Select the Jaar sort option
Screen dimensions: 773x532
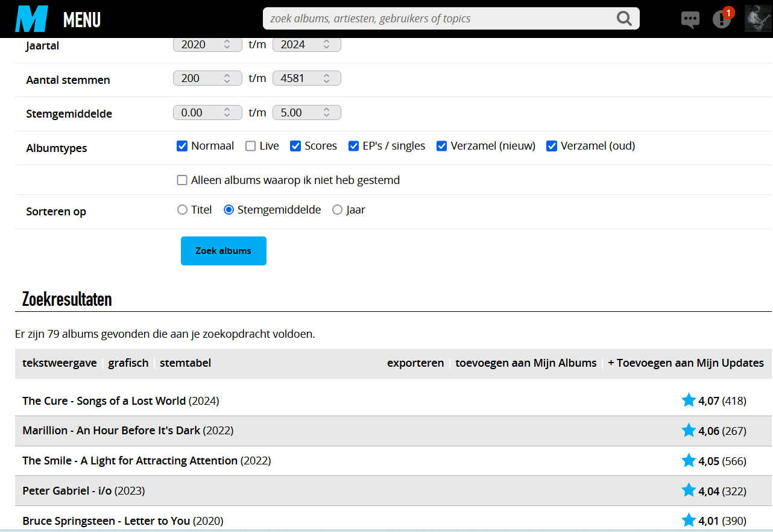tap(337, 210)
